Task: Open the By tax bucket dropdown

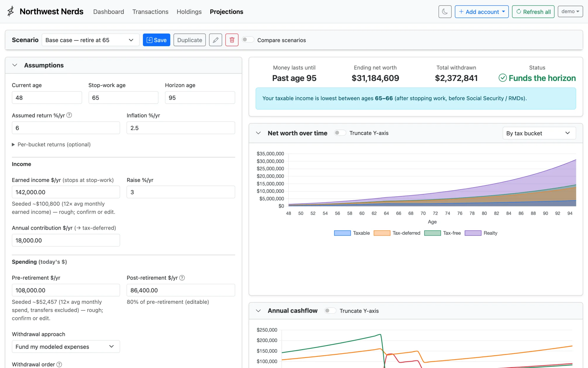Action: coord(539,133)
